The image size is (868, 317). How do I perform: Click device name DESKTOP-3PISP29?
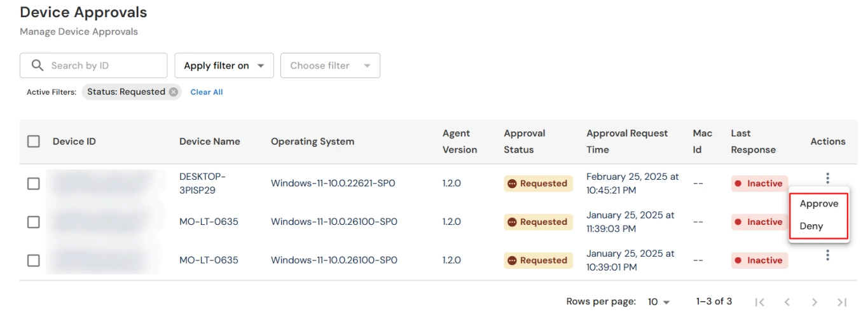203,184
